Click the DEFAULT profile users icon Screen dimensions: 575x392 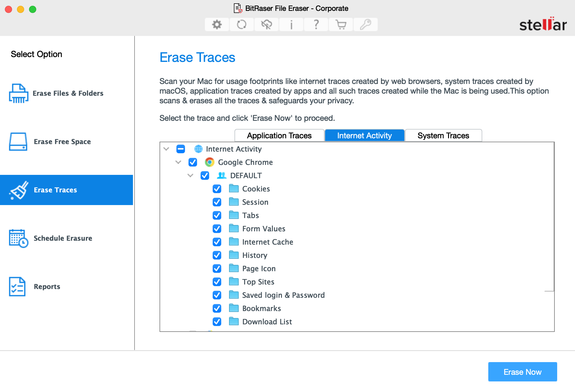222,175
